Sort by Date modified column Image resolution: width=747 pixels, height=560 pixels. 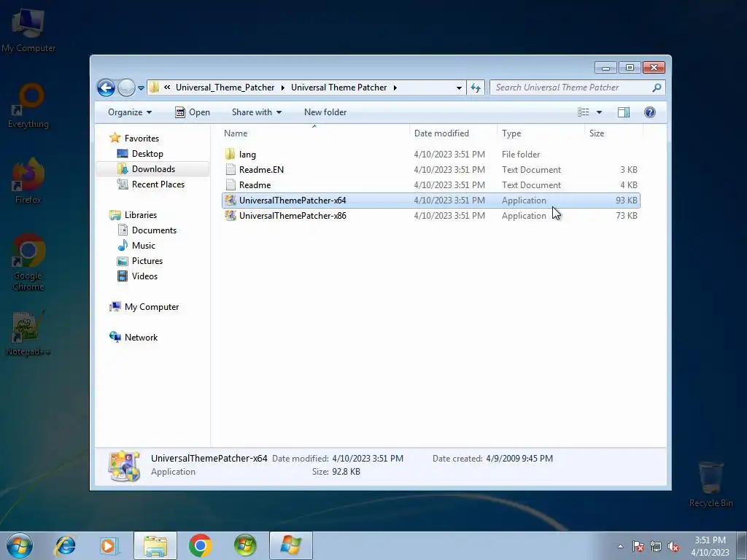(453, 133)
